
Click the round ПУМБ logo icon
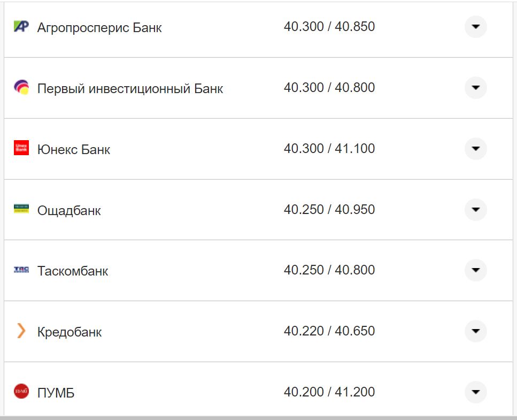21,391
